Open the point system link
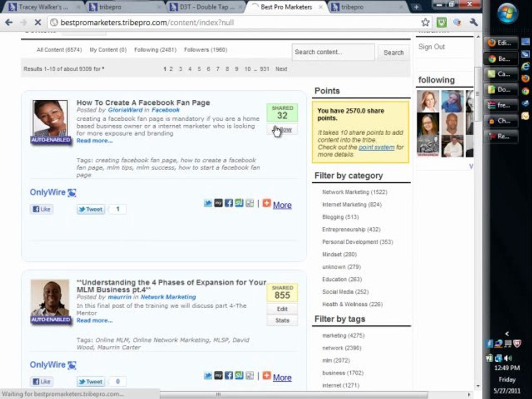This screenshot has width=532, height=399. click(x=377, y=147)
